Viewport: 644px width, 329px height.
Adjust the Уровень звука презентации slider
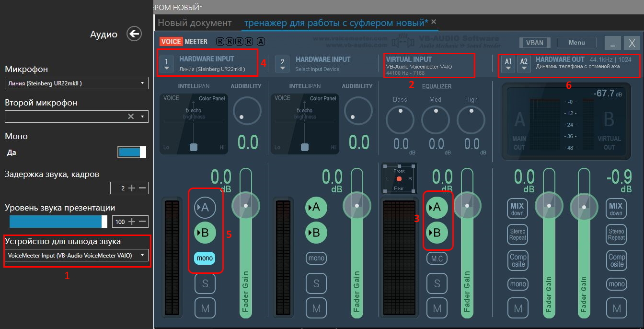(x=58, y=221)
